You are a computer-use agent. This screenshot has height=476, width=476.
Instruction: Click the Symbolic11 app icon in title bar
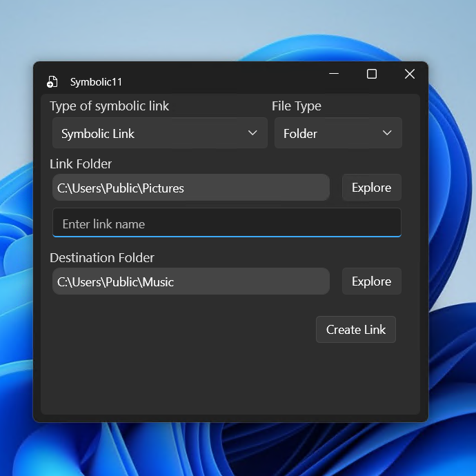tap(52, 81)
